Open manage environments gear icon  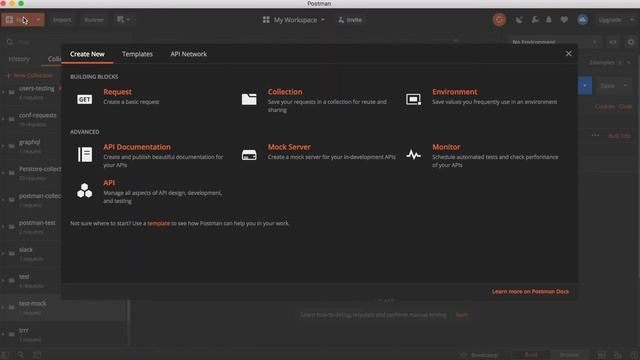click(x=631, y=42)
